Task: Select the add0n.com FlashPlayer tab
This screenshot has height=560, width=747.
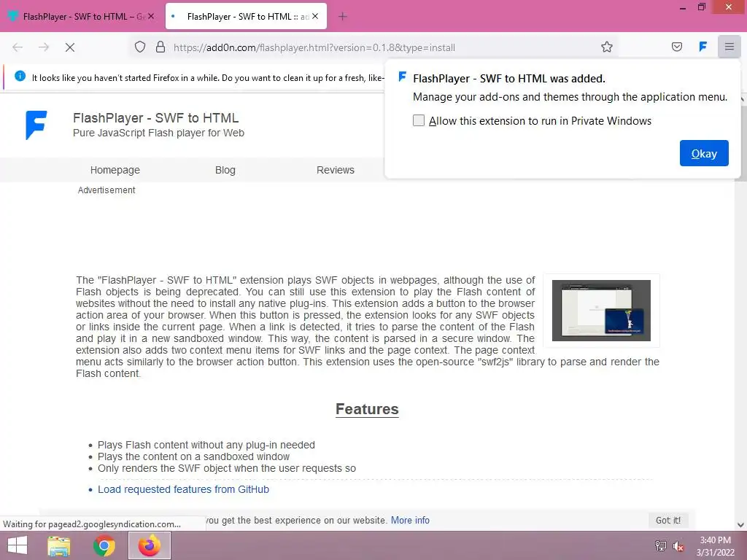Action: click(x=246, y=17)
